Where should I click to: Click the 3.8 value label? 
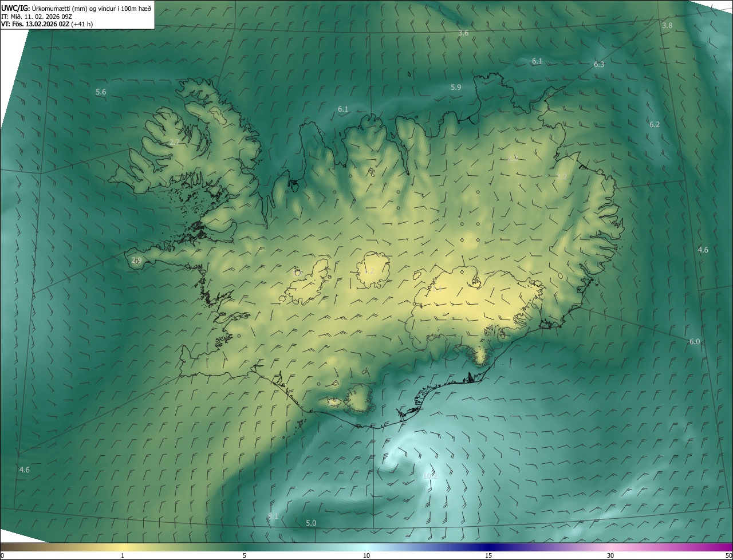667,25
